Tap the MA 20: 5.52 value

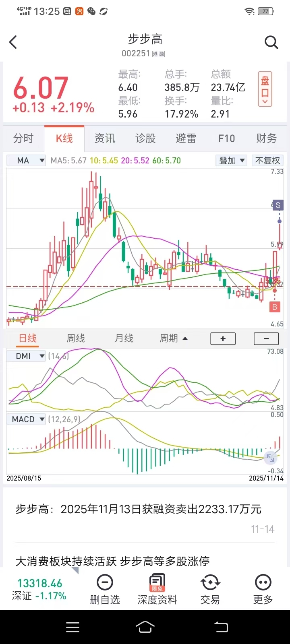[x=135, y=161]
